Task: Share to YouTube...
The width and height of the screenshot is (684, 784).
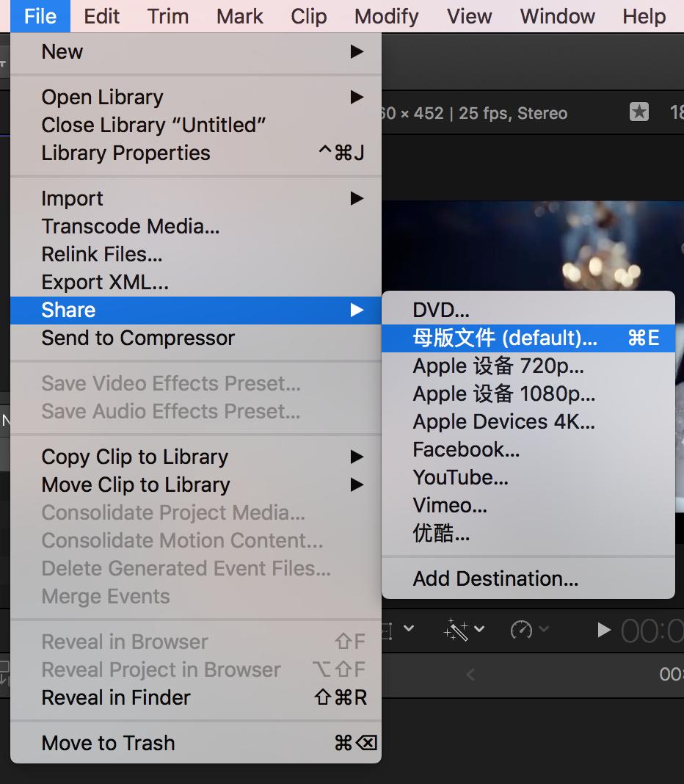Action: pyautogui.click(x=528, y=477)
